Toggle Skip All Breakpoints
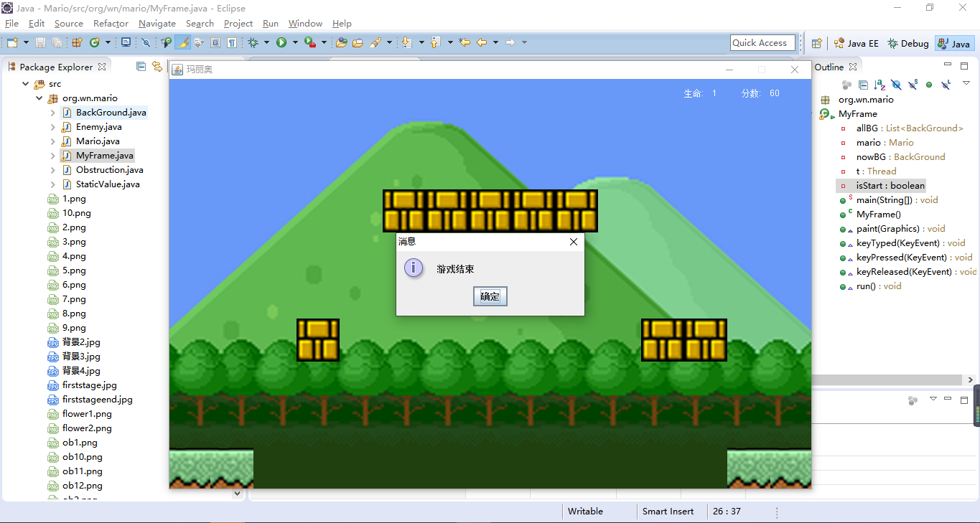The image size is (980, 523). coord(146,42)
